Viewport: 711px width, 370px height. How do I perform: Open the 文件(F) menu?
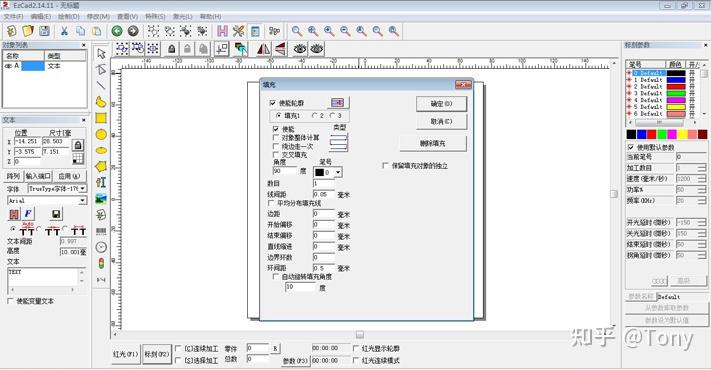click(x=13, y=16)
